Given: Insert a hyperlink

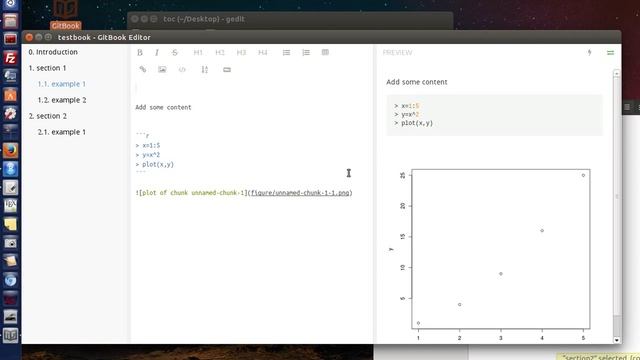Looking at the screenshot, I should pos(142,69).
